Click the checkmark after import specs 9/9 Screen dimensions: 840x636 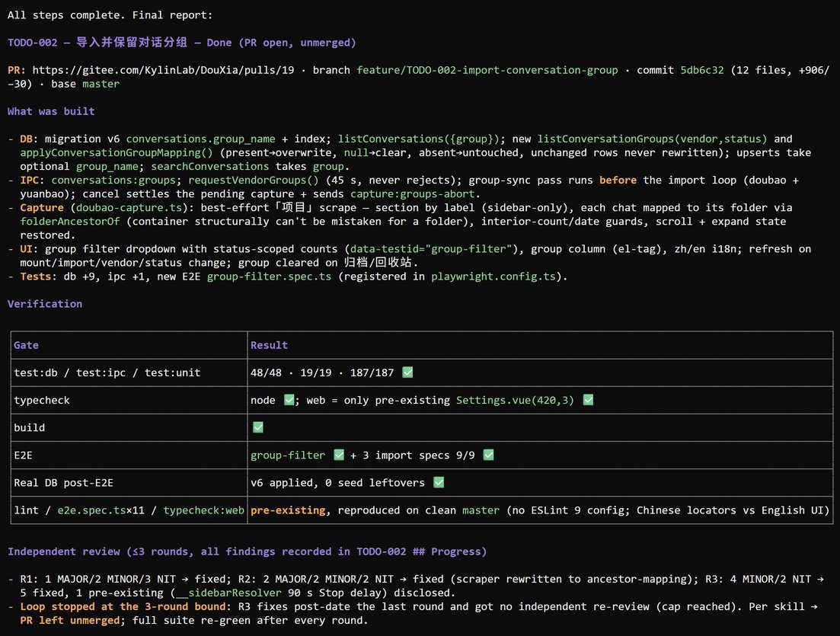pos(488,455)
